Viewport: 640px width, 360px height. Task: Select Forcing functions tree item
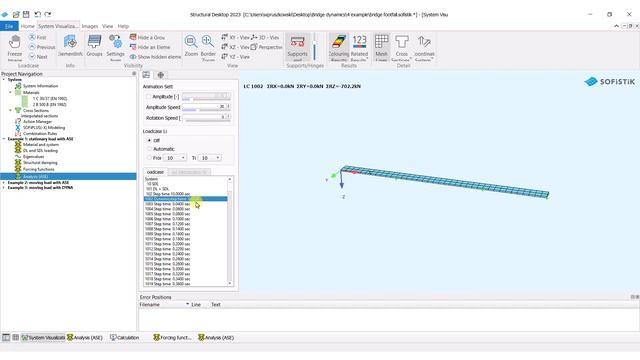[x=38, y=169]
